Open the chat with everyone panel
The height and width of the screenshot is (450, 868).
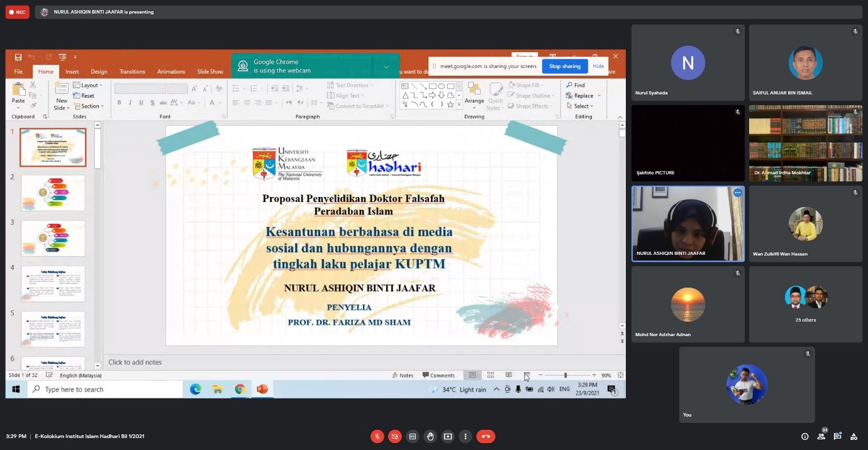click(837, 436)
